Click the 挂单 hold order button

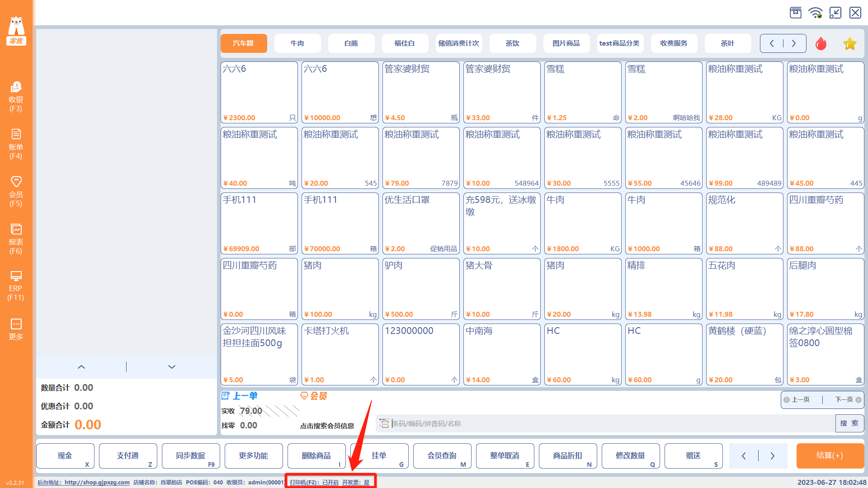coord(379,456)
